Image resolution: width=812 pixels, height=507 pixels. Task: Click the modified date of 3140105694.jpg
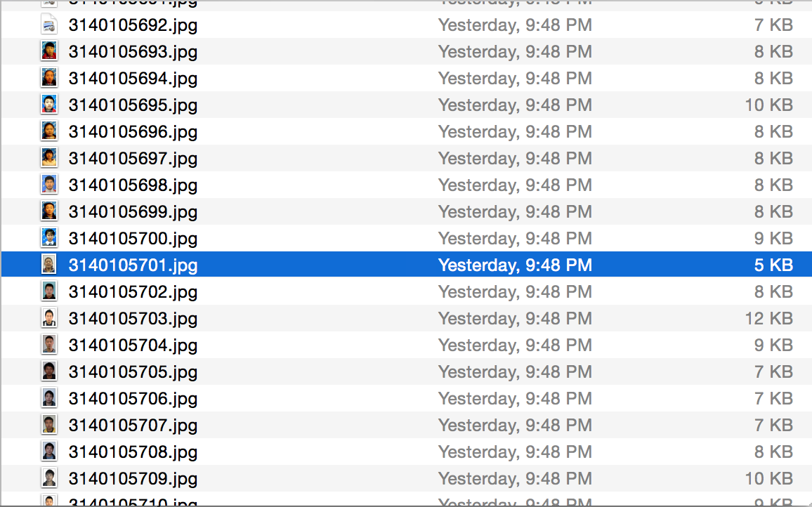[x=516, y=79]
